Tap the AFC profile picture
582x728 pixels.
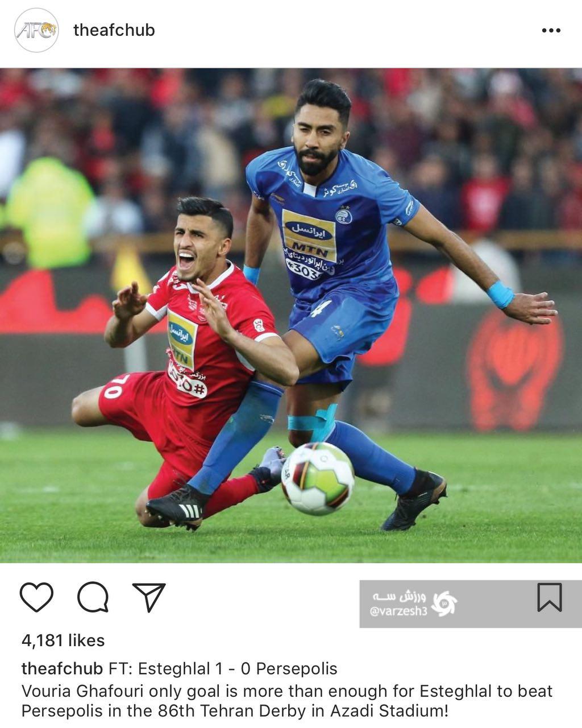pyautogui.click(x=36, y=30)
